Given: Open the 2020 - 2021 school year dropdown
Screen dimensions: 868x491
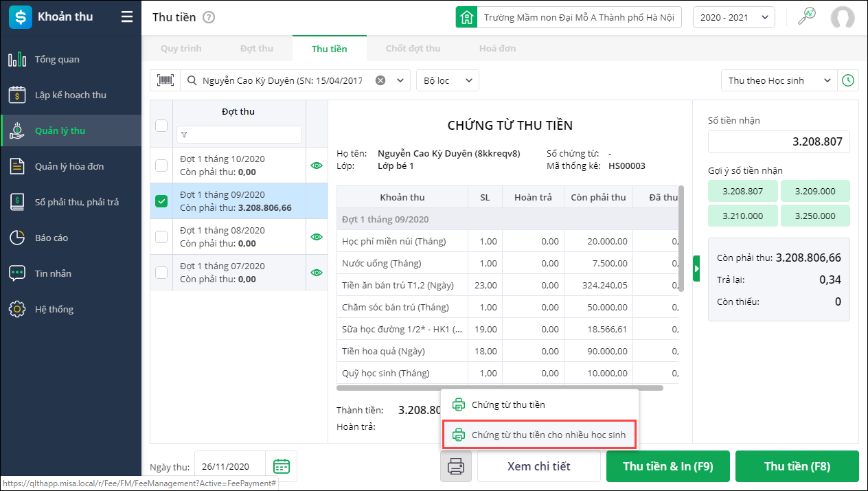Looking at the screenshot, I should (733, 17).
